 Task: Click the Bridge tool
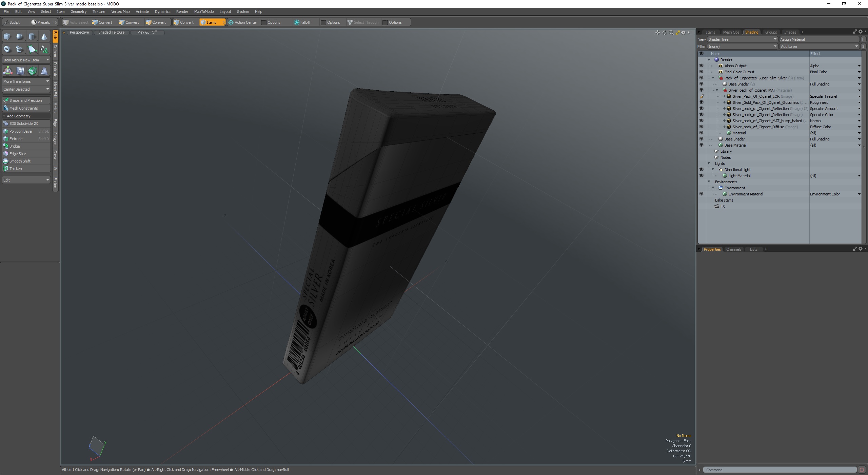[26, 146]
